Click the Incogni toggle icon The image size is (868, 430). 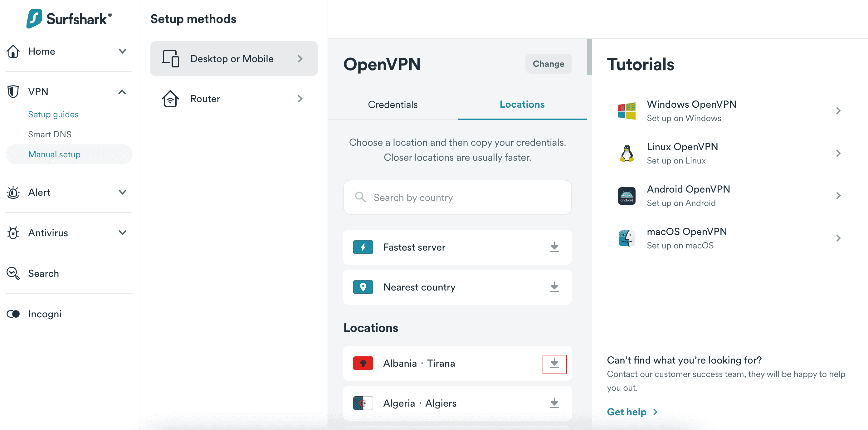point(13,314)
